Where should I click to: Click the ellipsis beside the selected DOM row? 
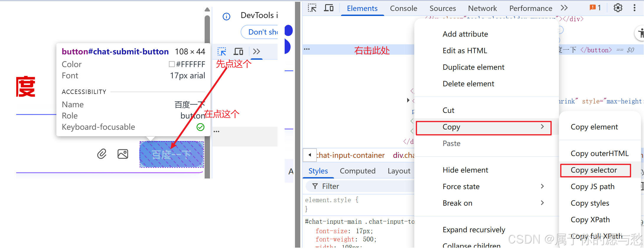click(307, 49)
